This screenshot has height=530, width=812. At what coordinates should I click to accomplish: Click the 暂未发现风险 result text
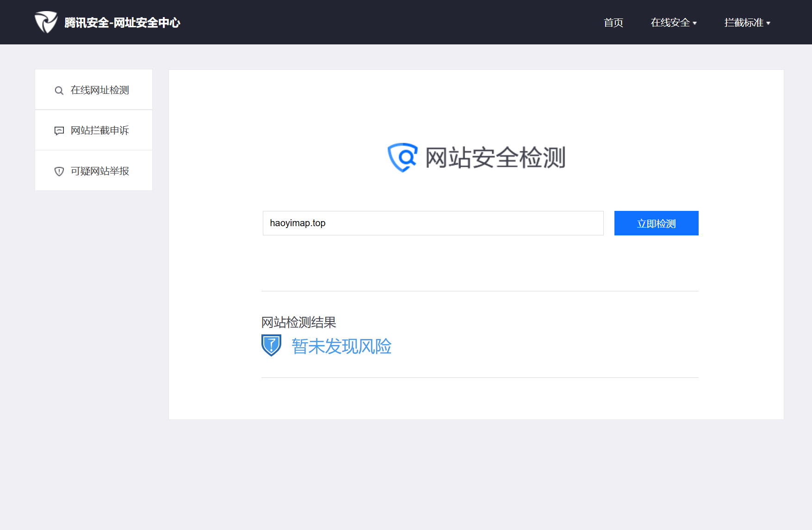click(341, 346)
